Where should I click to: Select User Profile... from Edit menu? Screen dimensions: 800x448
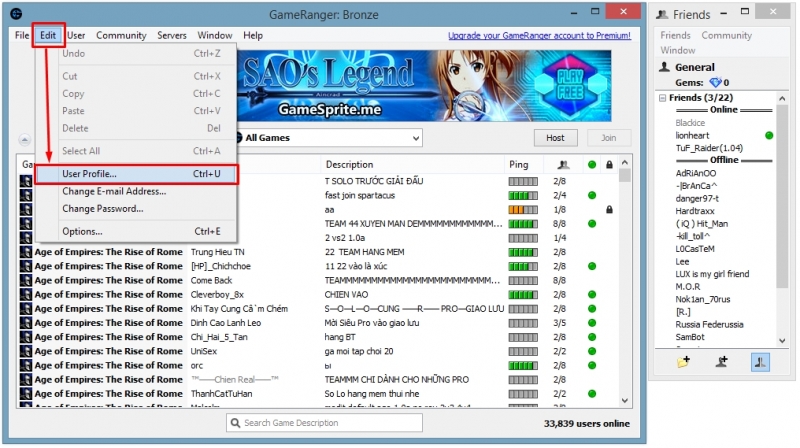[136, 174]
